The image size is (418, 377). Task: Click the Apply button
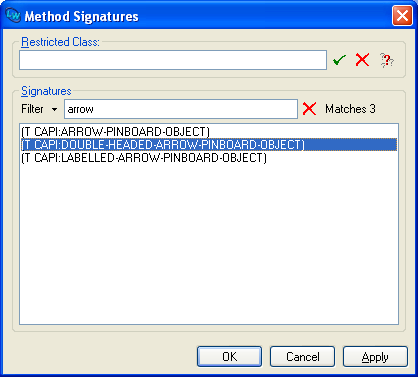375,357
